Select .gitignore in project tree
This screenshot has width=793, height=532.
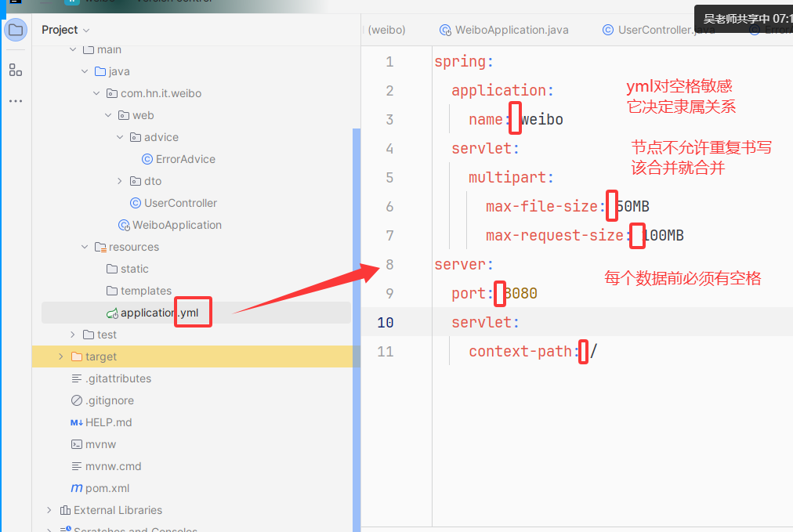point(110,400)
